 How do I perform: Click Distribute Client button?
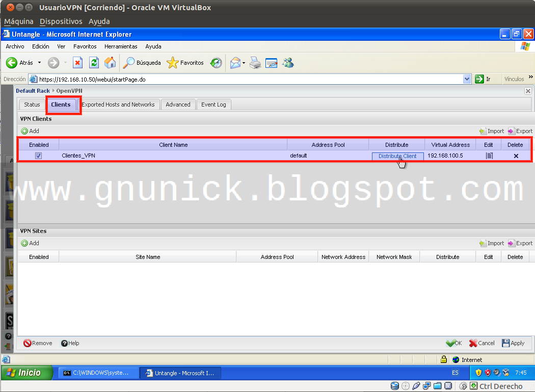tap(397, 156)
